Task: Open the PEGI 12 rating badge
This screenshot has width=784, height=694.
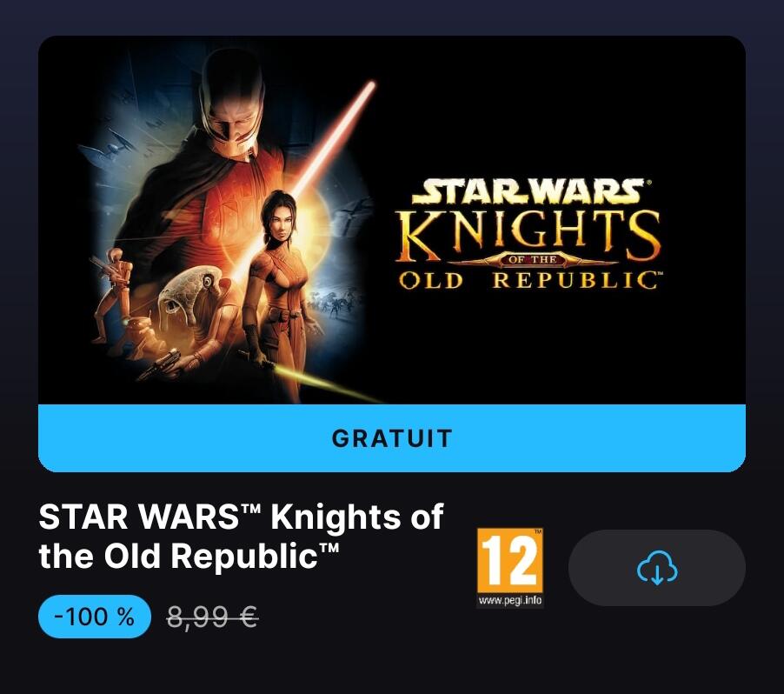Action: click(x=510, y=567)
